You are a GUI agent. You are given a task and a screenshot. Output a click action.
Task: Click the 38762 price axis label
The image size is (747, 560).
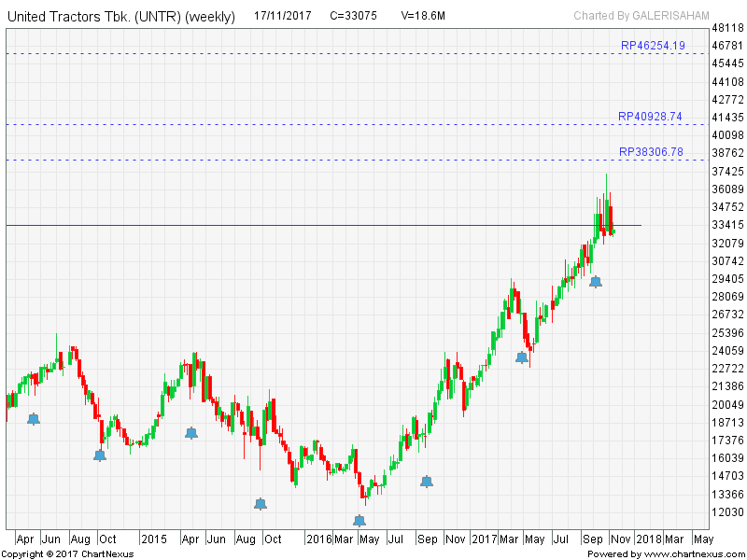[727, 153]
